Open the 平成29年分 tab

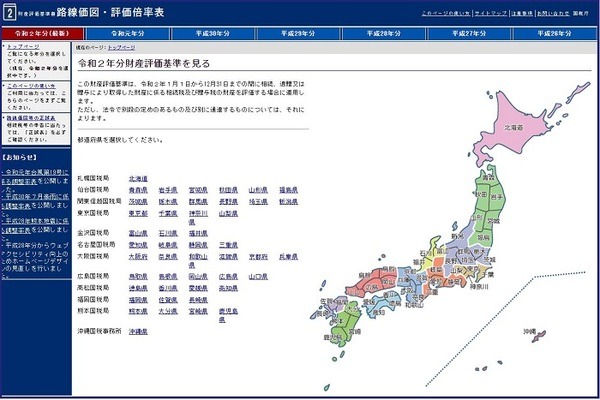pos(298,34)
